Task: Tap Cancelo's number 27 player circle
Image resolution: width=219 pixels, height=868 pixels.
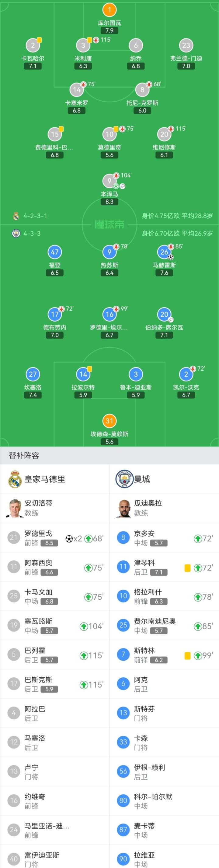Action: (33, 374)
